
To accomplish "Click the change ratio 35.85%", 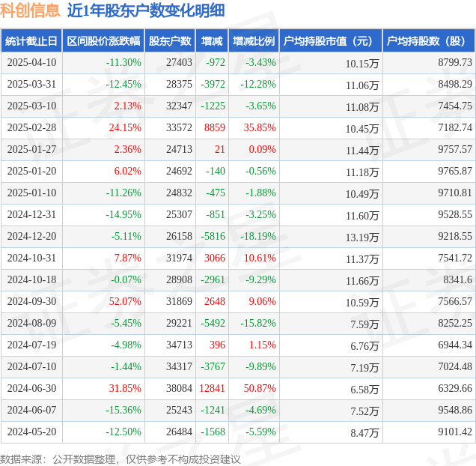I will [x=260, y=127].
